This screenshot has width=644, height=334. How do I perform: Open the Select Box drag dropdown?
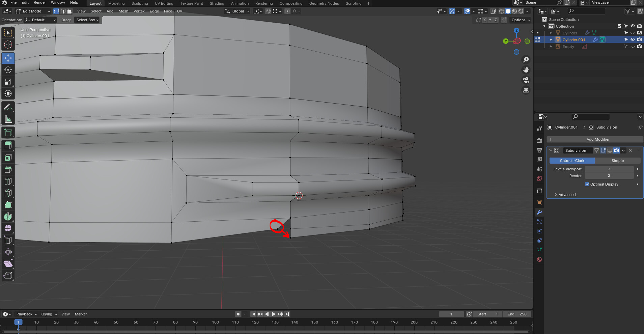[87, 20]
